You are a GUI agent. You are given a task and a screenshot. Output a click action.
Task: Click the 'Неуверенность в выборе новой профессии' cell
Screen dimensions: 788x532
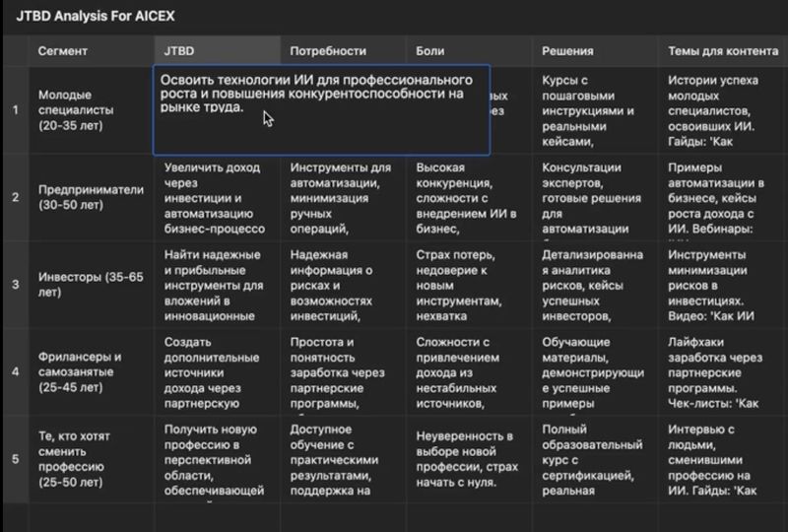469,458
